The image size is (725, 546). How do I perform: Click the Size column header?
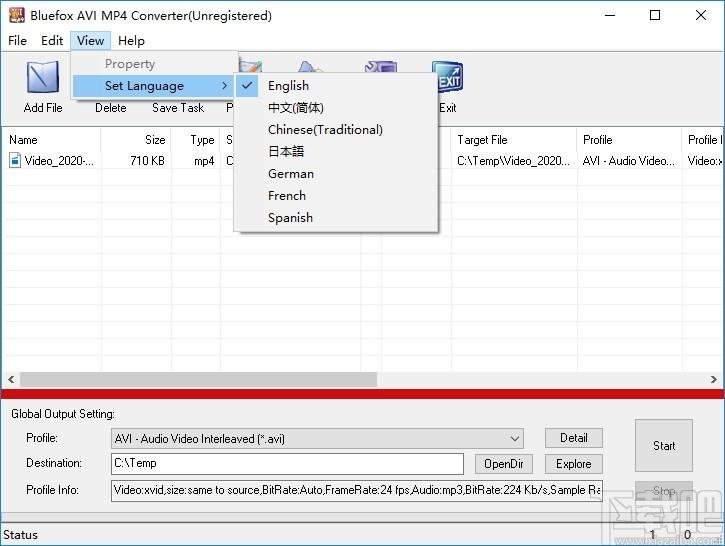click(x=136, y=140)
